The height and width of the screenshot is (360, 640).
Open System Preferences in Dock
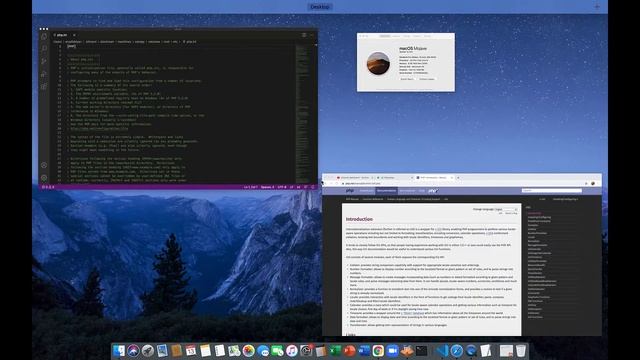click(306, 351)
